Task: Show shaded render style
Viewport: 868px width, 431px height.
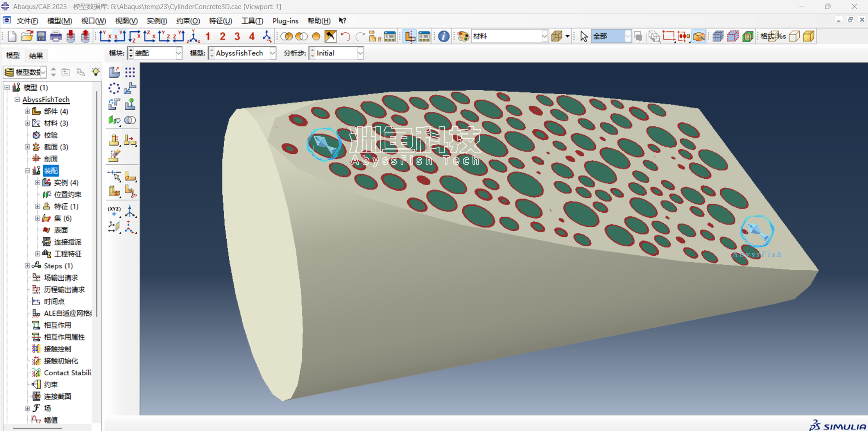Action: click(808, 36)
